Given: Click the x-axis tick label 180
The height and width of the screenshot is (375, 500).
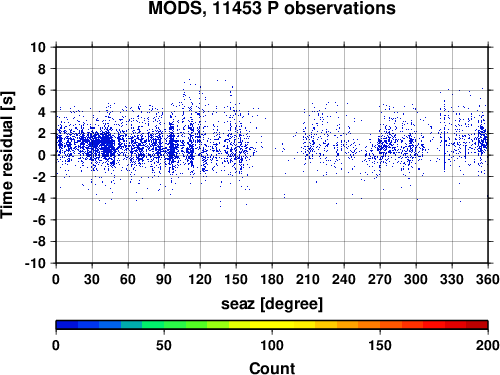Looking at the screenshot, I should 272,279.
